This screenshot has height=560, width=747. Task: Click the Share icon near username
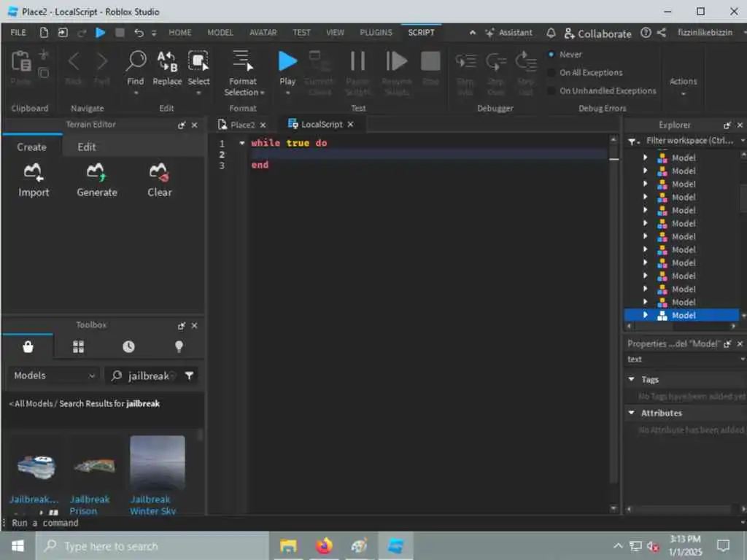click(x=661, y=32)
